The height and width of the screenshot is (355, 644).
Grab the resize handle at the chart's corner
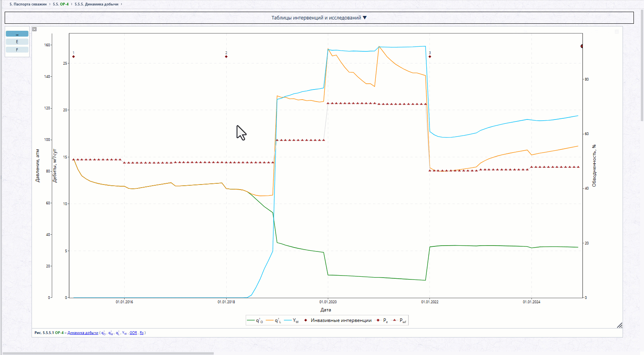pyautogui.click(x=619, y=325)
